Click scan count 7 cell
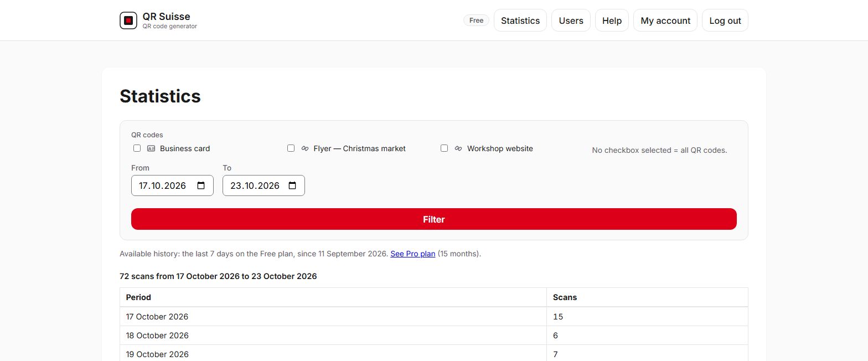The height and width of the screenshot is (361, 868). click(647, 353)
